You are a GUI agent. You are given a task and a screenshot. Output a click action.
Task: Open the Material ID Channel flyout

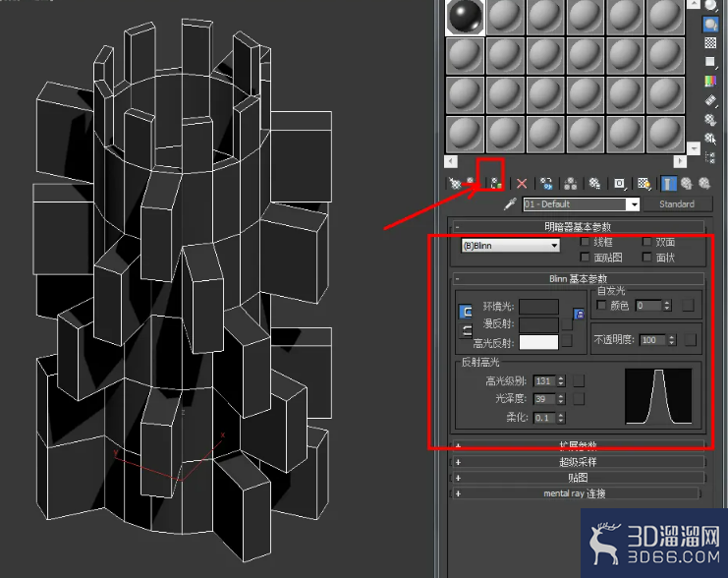click(620, 184)
